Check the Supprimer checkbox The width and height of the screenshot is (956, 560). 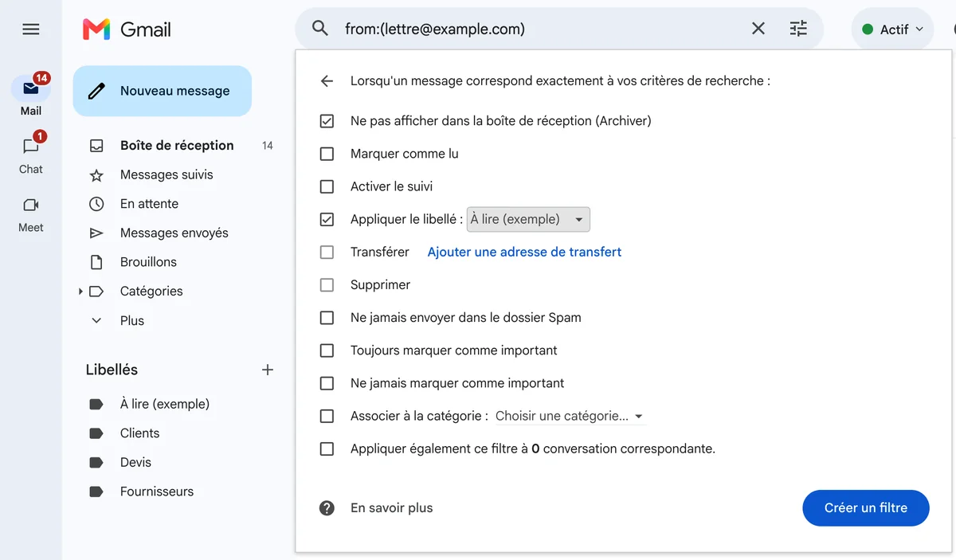[x=327, y=284]
